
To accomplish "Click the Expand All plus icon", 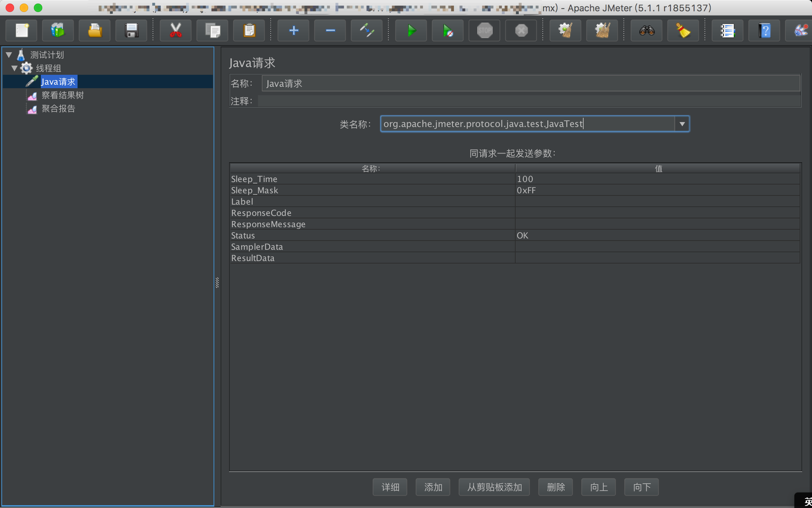I will click(x=293, y=31).
